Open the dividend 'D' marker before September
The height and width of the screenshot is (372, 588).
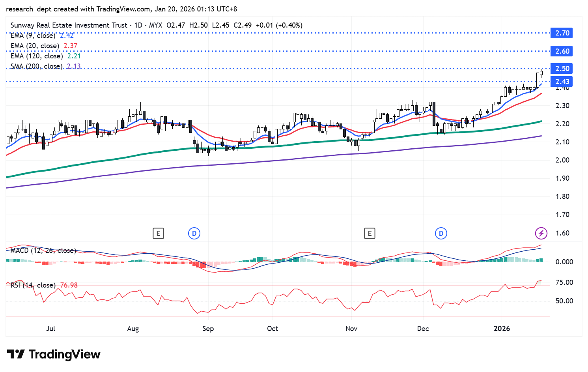coord(194,234)
